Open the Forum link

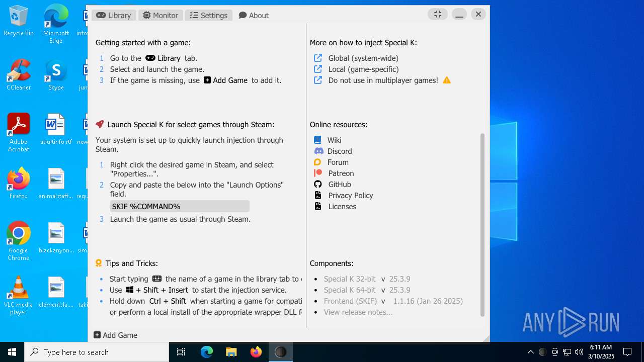pos(338,162)
